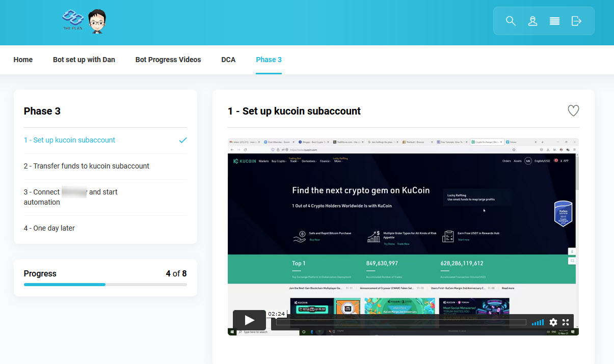Favorite the lesson with heart icon
This screenshot has width=614, height=364.
[x=573, y=110]
